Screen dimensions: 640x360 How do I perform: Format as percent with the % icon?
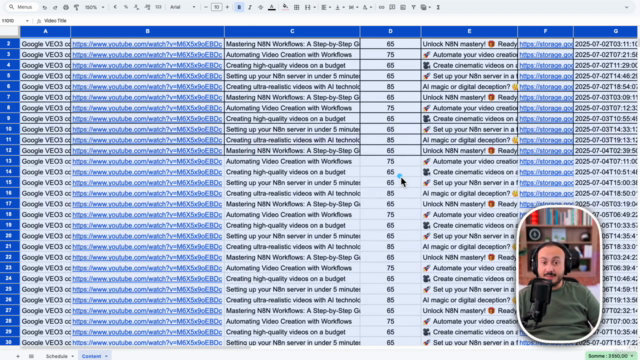click(126, 7)
